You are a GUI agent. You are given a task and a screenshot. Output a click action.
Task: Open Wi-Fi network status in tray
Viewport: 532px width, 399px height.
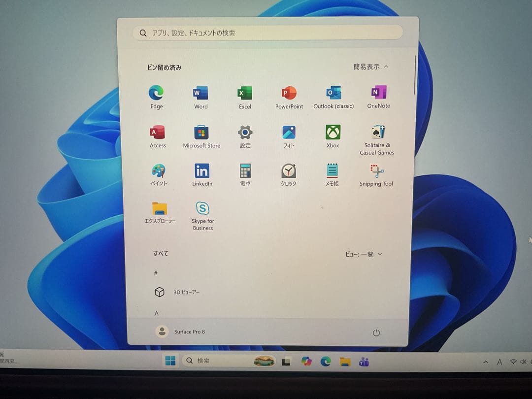coord(513,362)
